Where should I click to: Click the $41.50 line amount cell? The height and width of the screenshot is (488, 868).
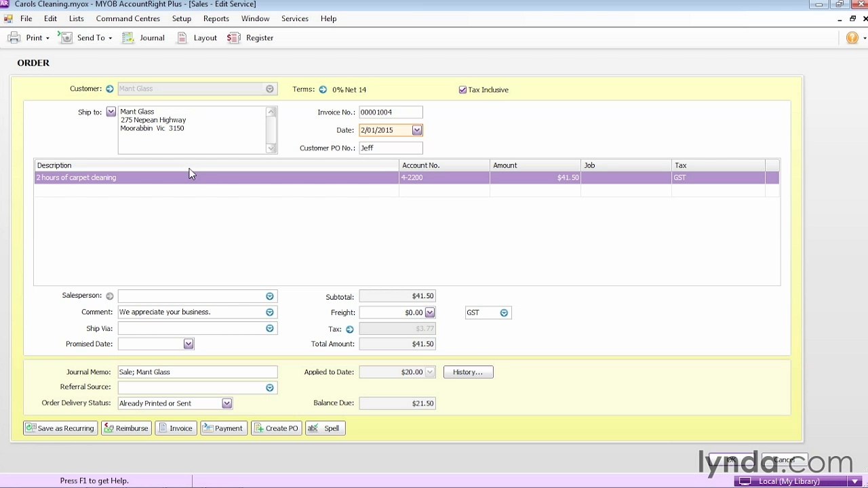pos(535,178)
